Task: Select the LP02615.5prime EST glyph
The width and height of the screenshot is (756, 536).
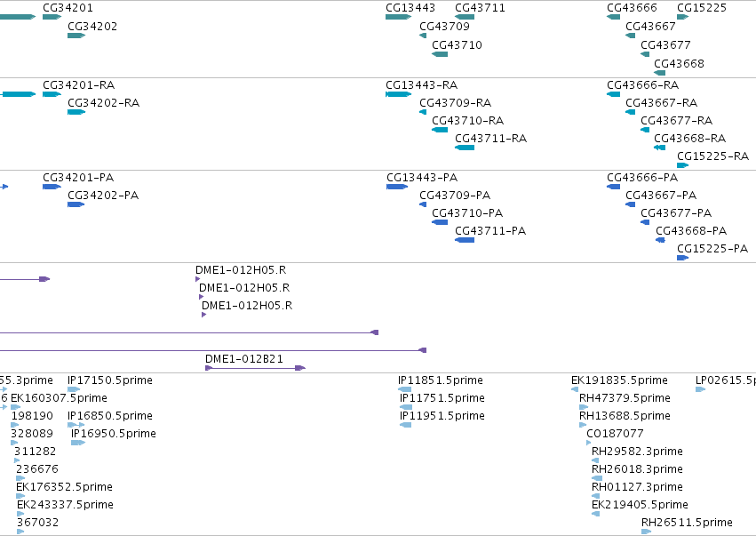Action: click(700, 389)
